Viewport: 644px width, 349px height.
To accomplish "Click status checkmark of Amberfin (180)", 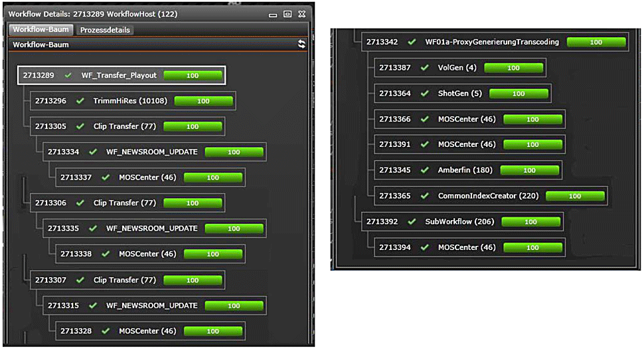I will [x=425, y=170].
